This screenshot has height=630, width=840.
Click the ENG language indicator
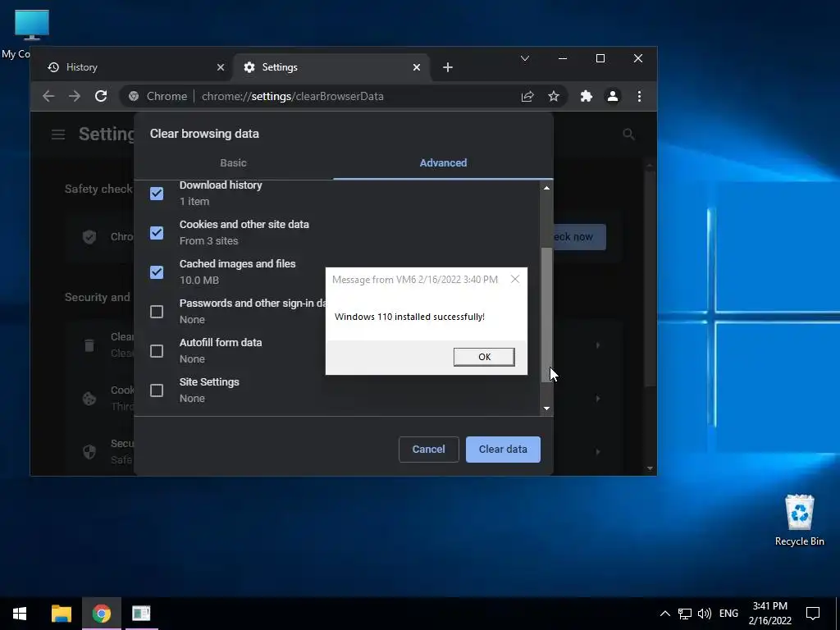[x=728, y=614]
